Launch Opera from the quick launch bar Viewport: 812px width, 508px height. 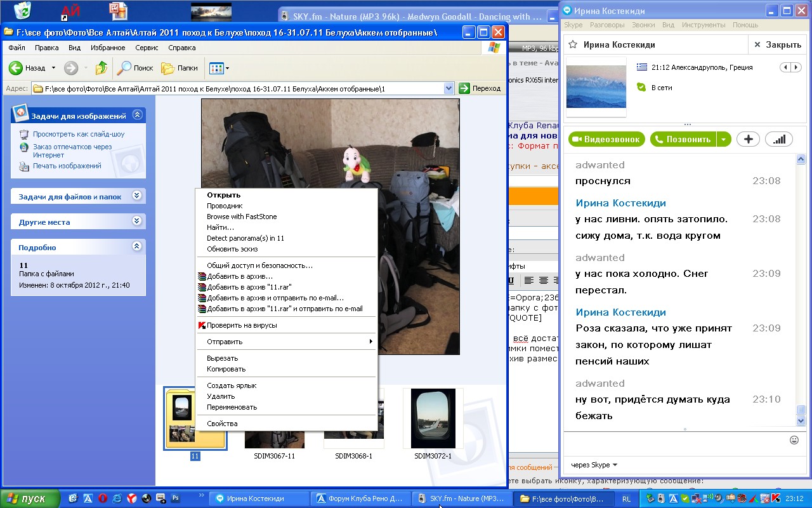[x=101, y=498]
